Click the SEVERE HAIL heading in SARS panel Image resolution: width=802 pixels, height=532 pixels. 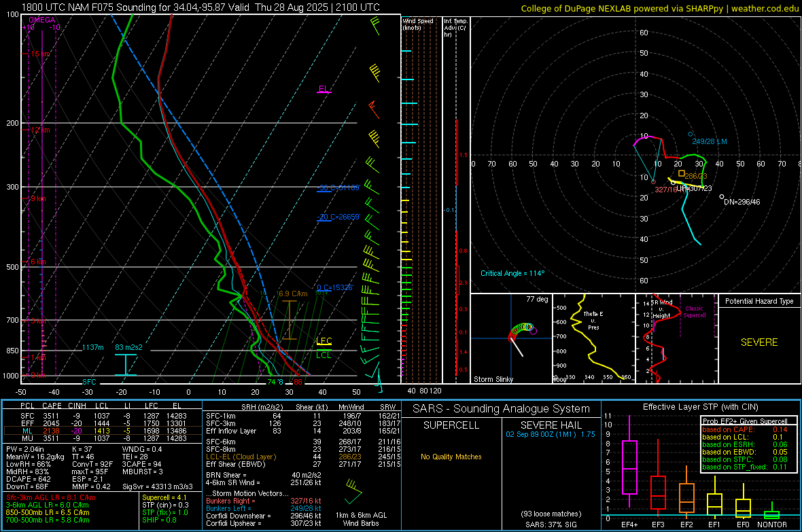551,425
